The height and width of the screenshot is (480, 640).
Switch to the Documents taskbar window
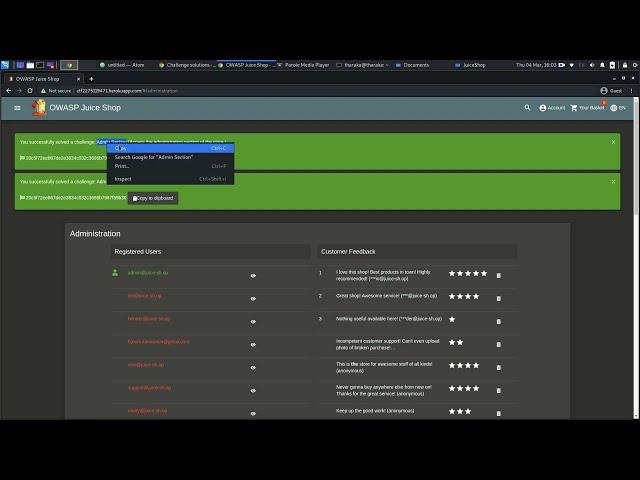[x=412, y=65]
